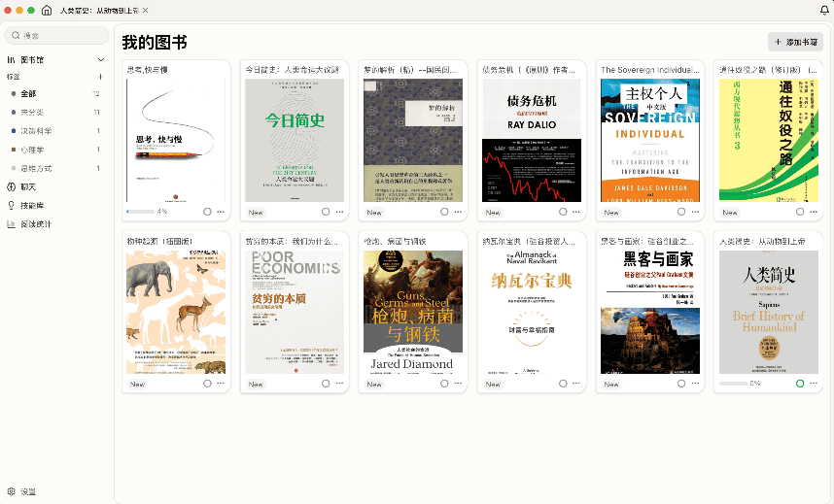Open 阅读统计 reading statistics in sidebar
The image size is (834, 504).
[35, 224]
